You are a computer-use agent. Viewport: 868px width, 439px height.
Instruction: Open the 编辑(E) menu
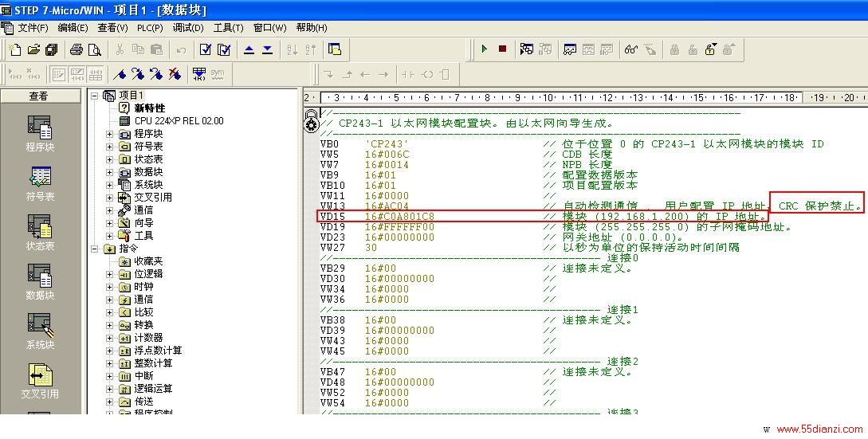point(73,28)
